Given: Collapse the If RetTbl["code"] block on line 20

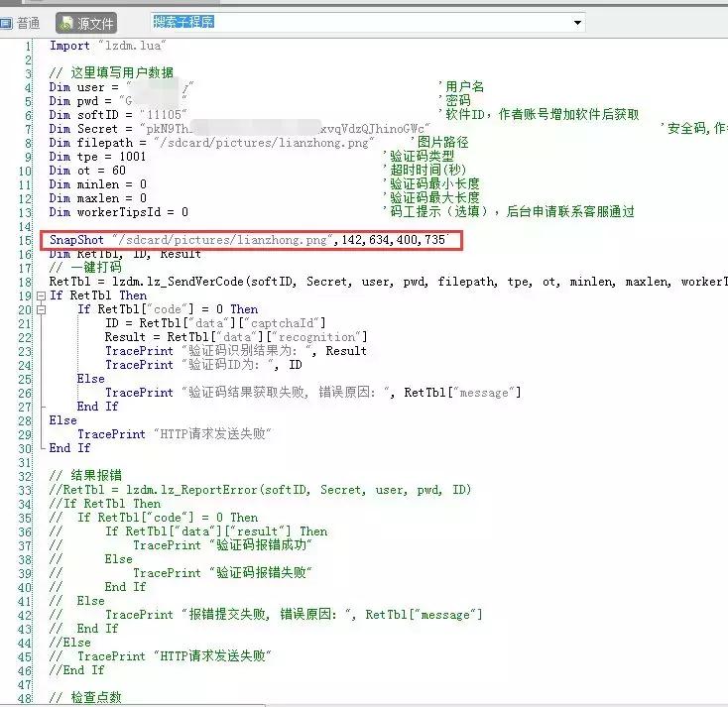Looking at the screenshot, I should [x=41, y=309].
